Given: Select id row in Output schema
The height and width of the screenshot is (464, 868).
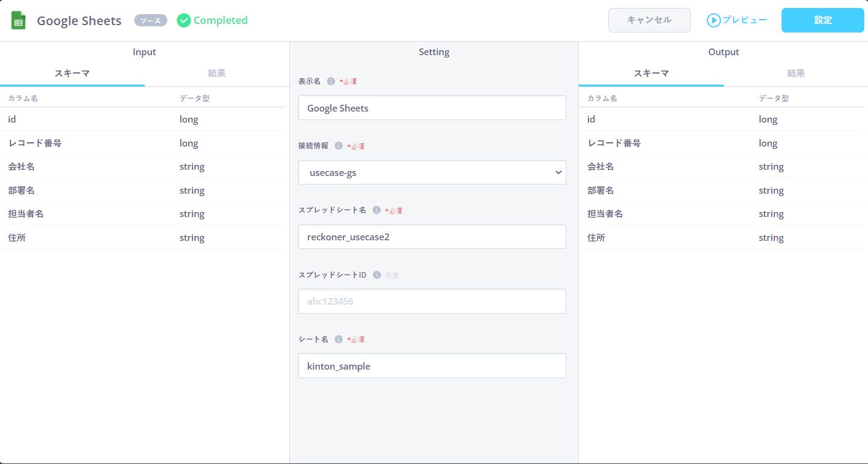Looking at the screenshot, I should click(x=722, y=120).
